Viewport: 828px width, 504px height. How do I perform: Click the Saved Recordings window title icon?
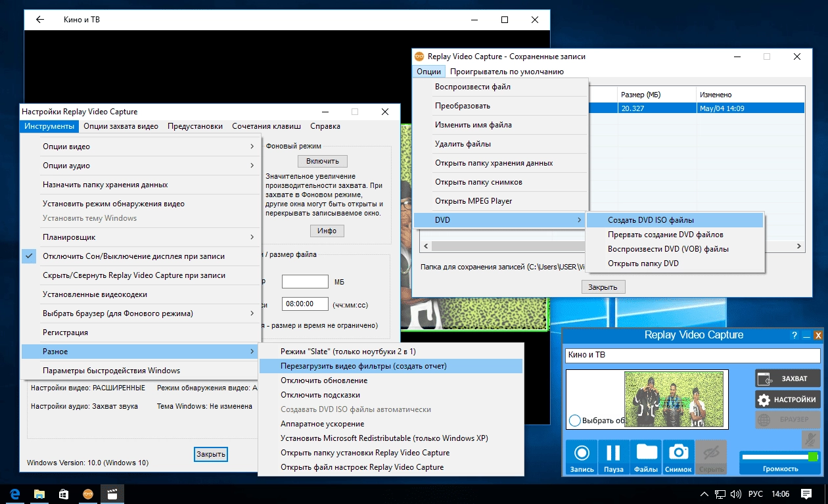[x=419, y=57]
